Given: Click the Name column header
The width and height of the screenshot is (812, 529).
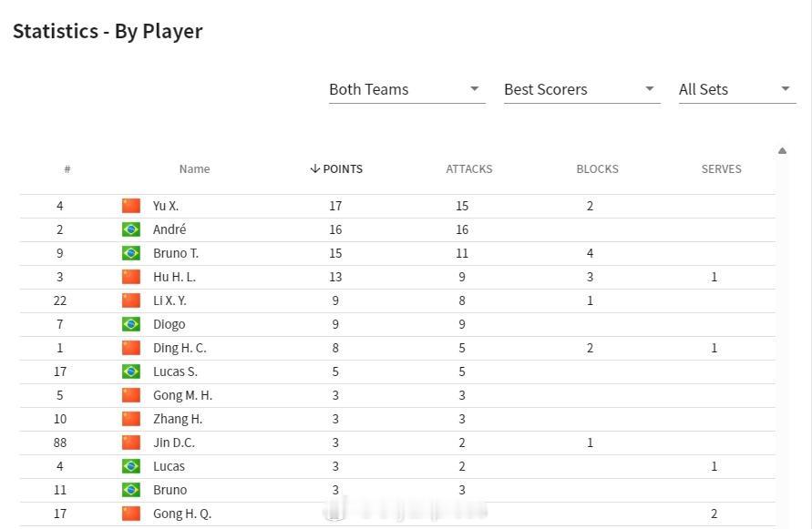Looking at the screenshot, I should point(194,168).
